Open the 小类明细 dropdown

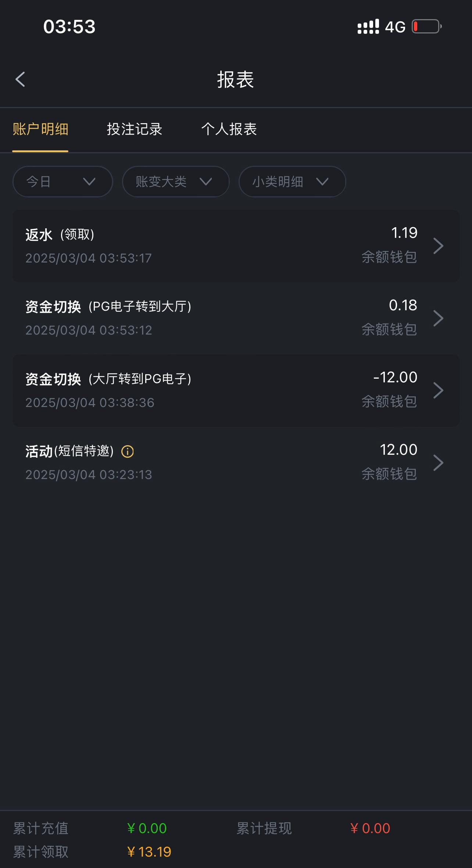(x=292, y=182)
